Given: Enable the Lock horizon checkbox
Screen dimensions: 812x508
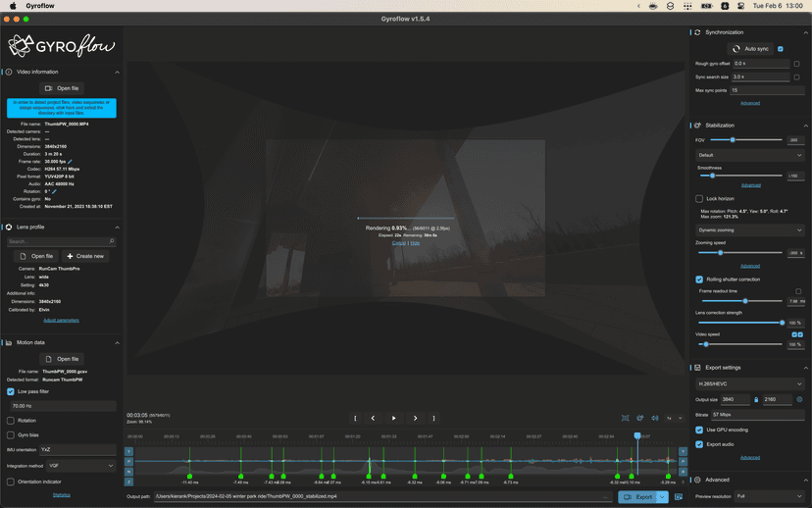Looking at the screenshot, I should pos(699,199).
